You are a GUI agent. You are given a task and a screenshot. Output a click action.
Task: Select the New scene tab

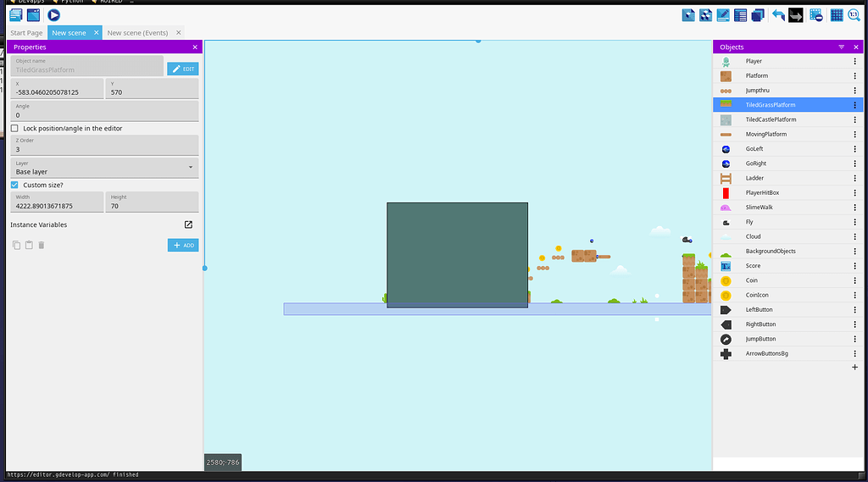(69, 33)
